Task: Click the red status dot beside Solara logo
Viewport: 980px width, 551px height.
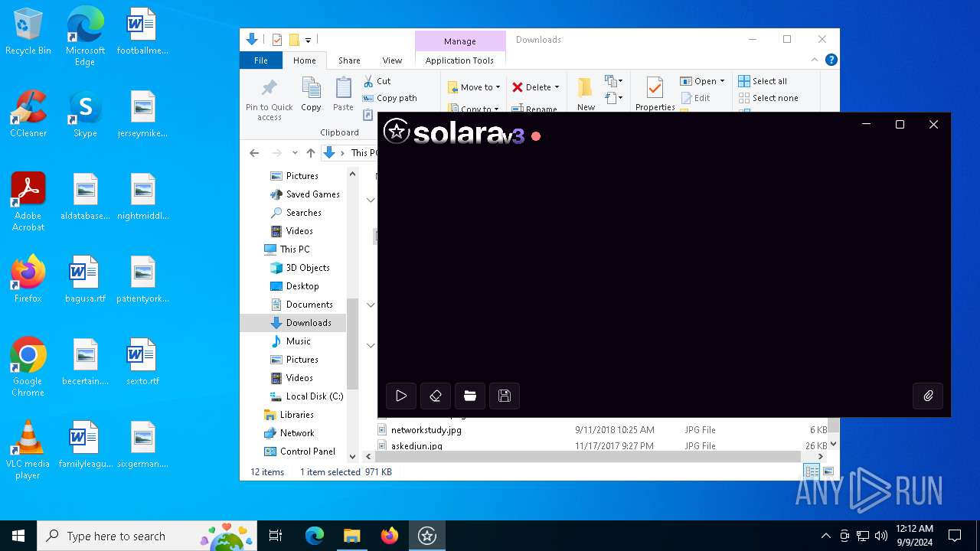Action: (x=536, y=136)
